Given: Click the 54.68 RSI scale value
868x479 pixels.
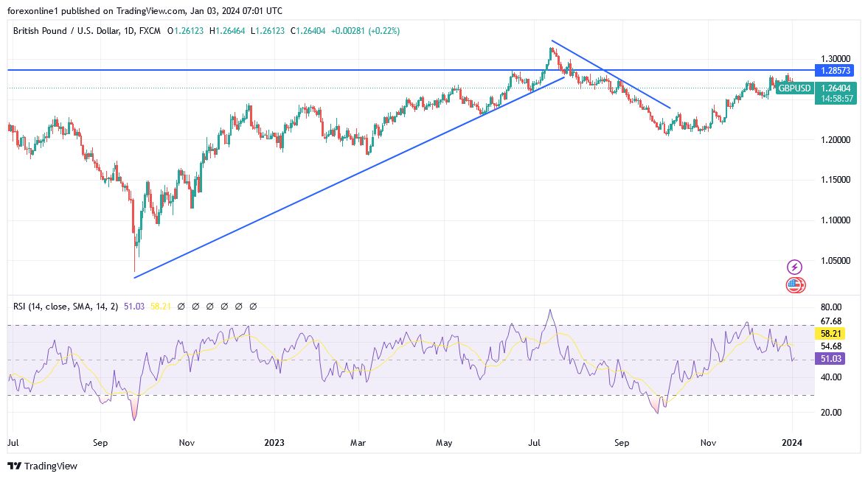Looking at the screenshot, I should pos(831,346).
